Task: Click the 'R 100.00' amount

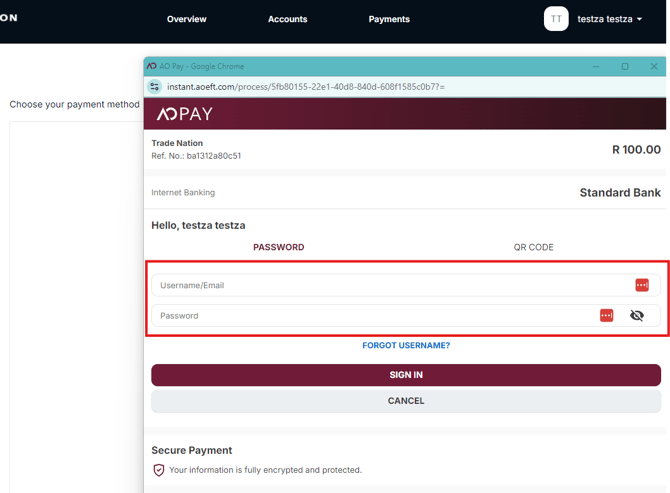Action: pyautogui.click(x=636, y=150)
